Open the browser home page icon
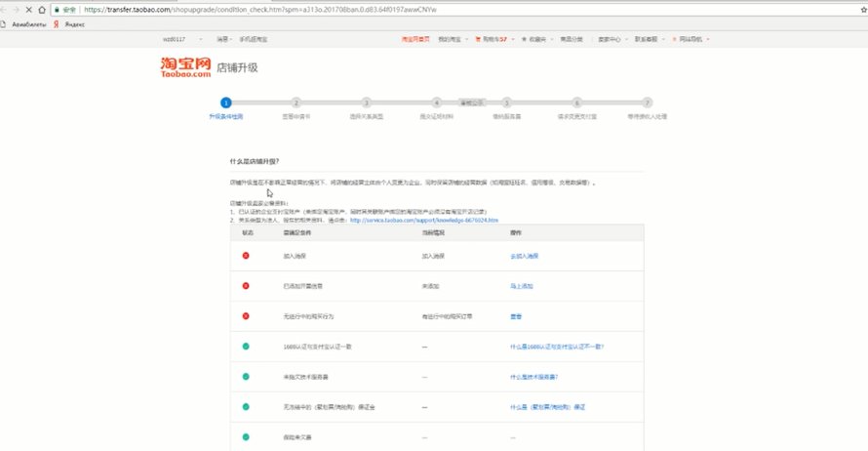Viewport: 868px width, 451px height. [x=42, y=10]
